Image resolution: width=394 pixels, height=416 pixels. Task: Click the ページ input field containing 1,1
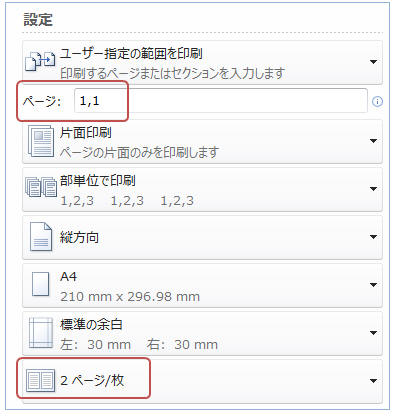pos(221,101)
